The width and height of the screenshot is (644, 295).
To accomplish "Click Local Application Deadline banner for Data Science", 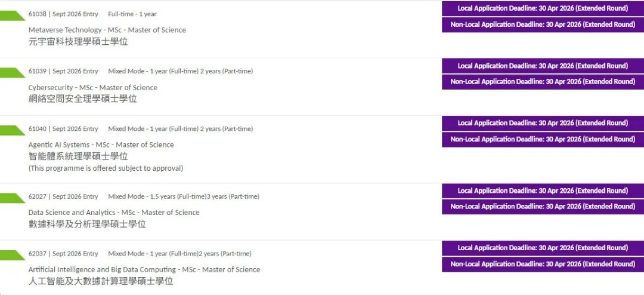I will 543,190.
